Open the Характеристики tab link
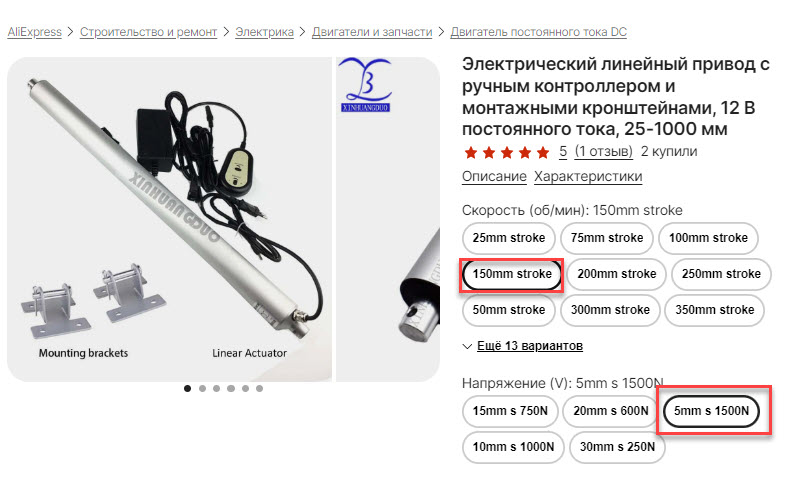Screen dimensions: 796x500 [x=588, y=177]
